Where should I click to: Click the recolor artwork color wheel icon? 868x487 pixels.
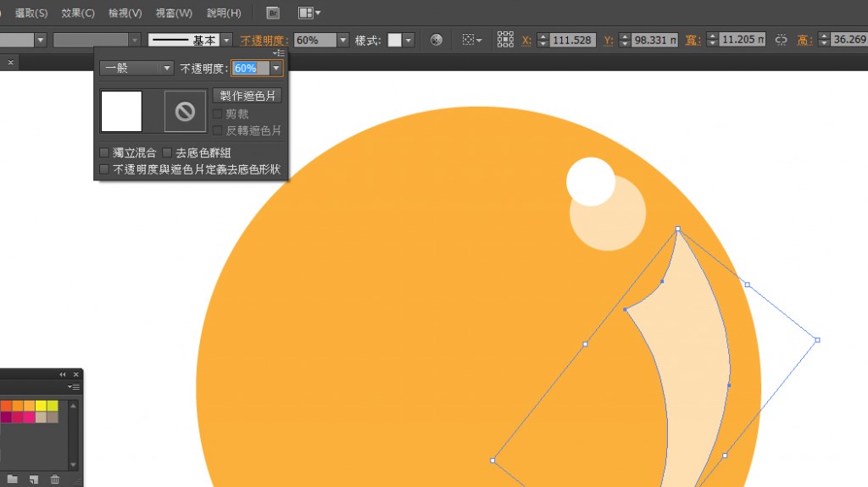pyautogui.click(x=437, y=40)
